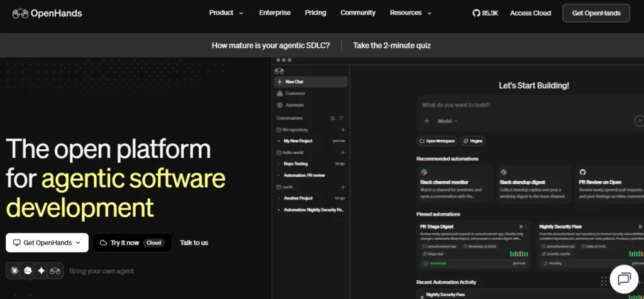Click the sparkle agent icon near Bring your own agent
Image resolution: width=644 pixels, height=299 pixels.
pos(41,271)
